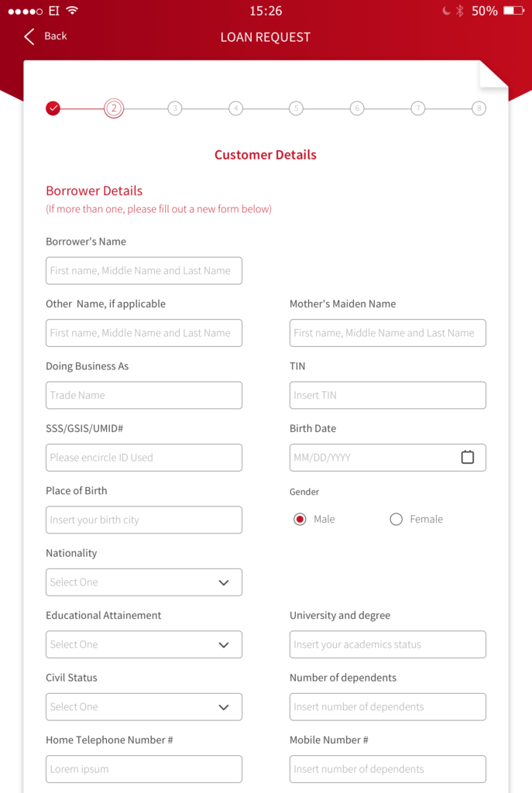The height and width of the screenshot is (793, 532).
Task: Jump to step 8 circle
Action: point(479,108)
